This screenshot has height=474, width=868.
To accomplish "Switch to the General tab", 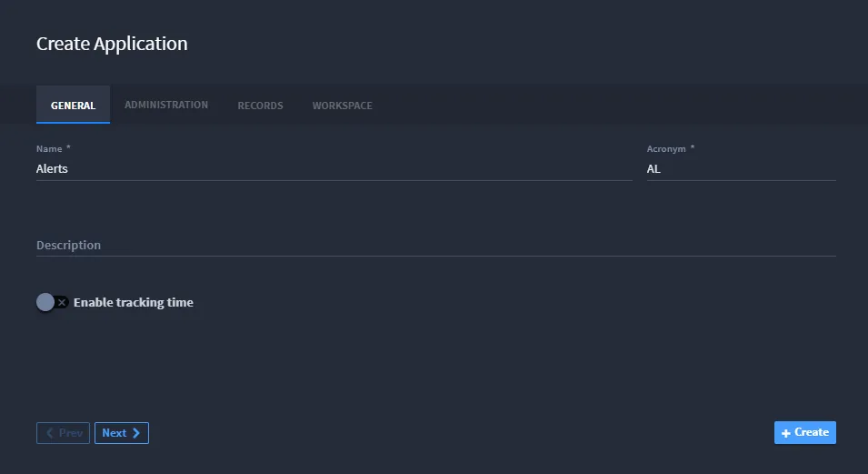I will [73, 105].
